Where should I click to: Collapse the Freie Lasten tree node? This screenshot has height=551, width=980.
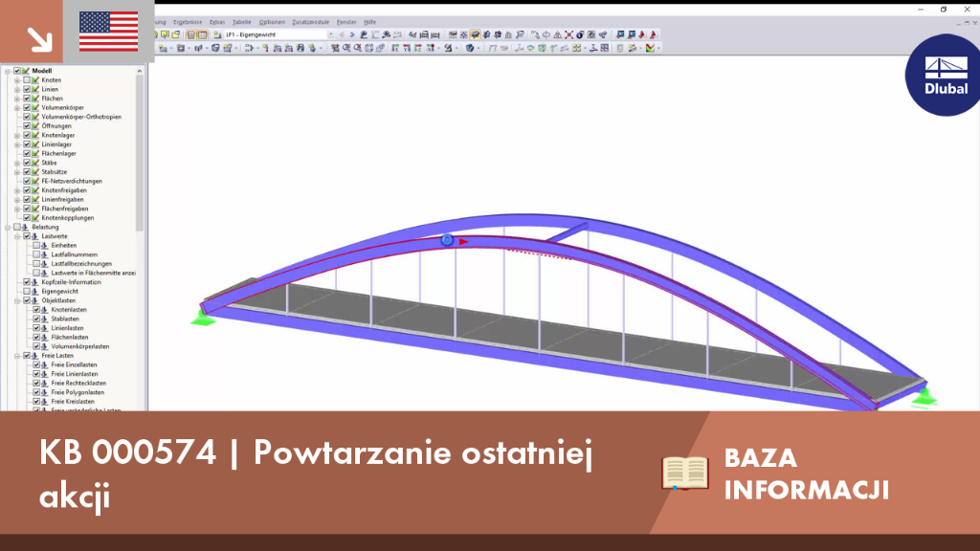(17, 356)
